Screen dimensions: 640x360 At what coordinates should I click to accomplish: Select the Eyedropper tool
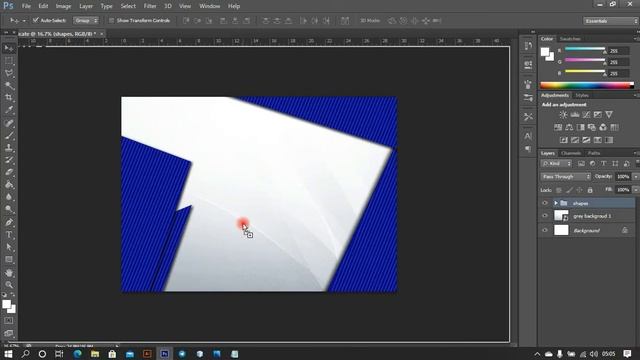point(9,110)
